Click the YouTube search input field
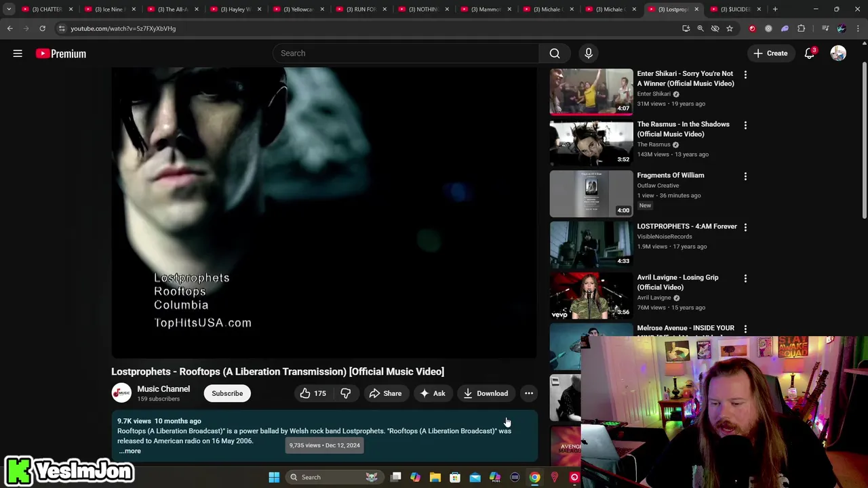 [x=406, y=54]
